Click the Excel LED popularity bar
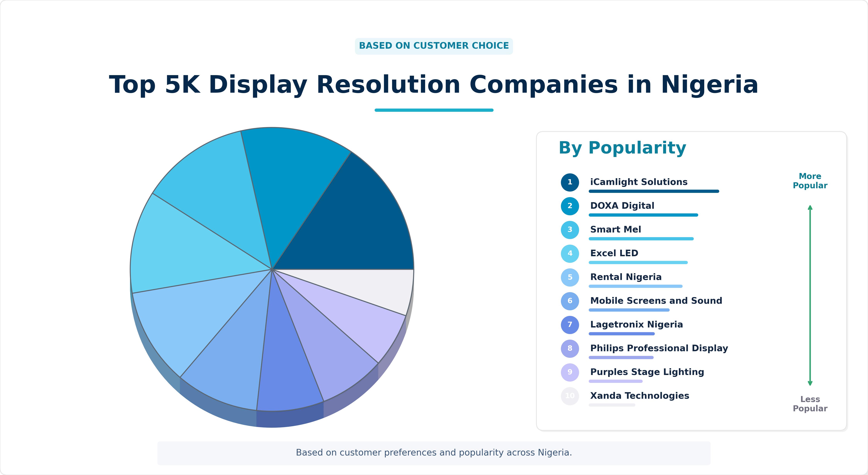The height and width of the screenshot is (475, 868). (x=638, y=262)
